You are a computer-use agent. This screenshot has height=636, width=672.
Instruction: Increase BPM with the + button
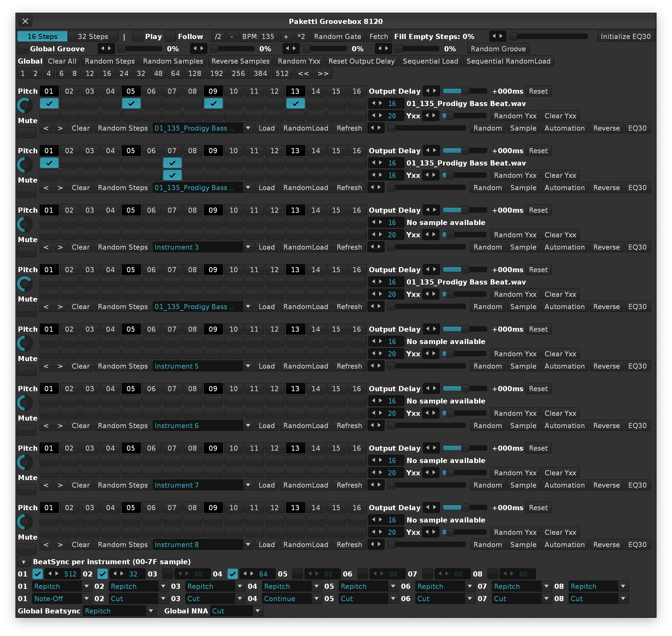286,37
